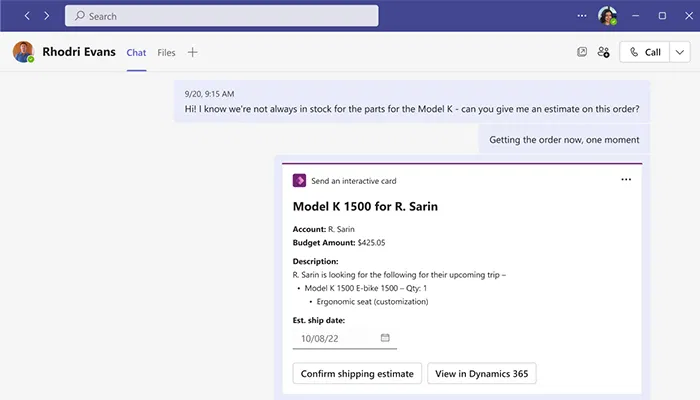The width and height of the screenshot is (700, 400).
Task: Open the Files tab
Action: (166, 52)
